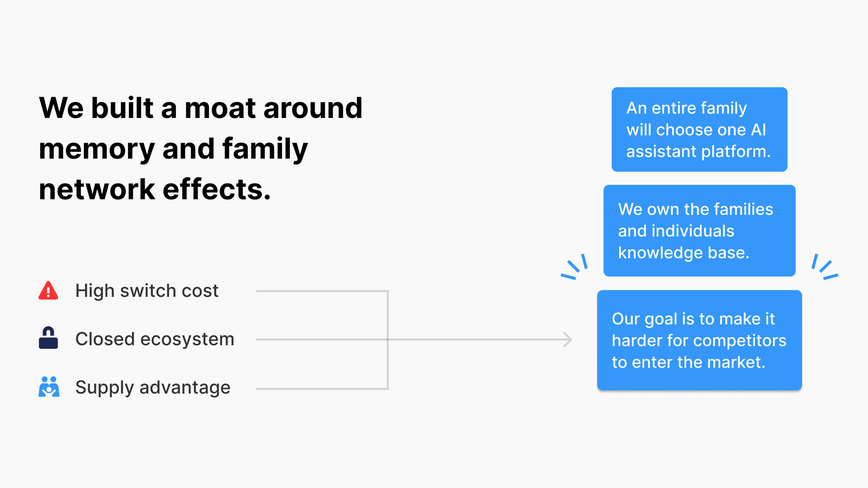Viewport: 868px width, 488px height.
Task: Click the red warning triangle icon
Action: 48,291
